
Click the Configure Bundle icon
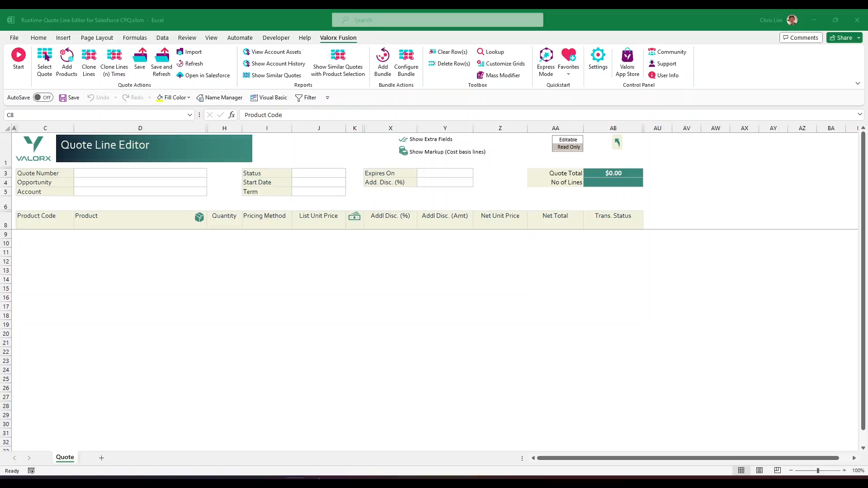406,55
